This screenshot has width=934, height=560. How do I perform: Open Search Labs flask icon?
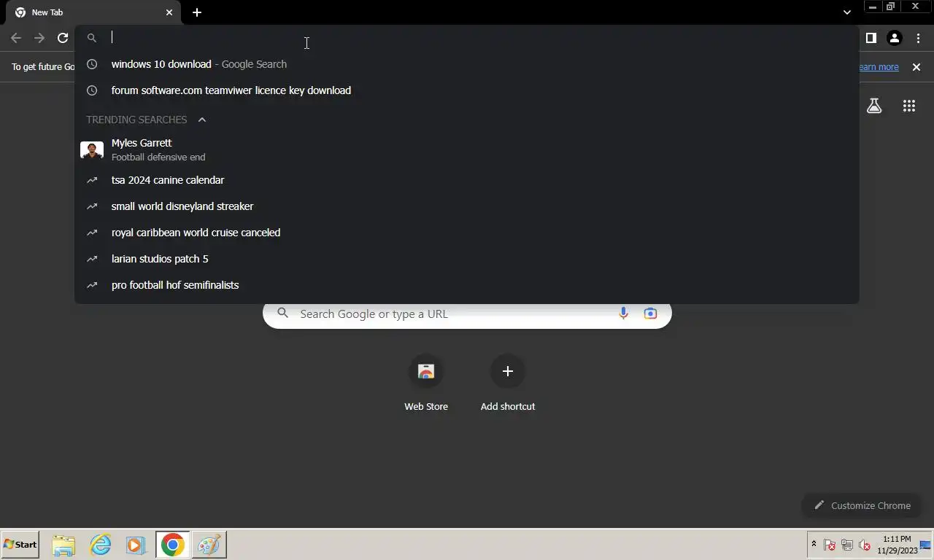pyautogui.click(x=874, y=106)
